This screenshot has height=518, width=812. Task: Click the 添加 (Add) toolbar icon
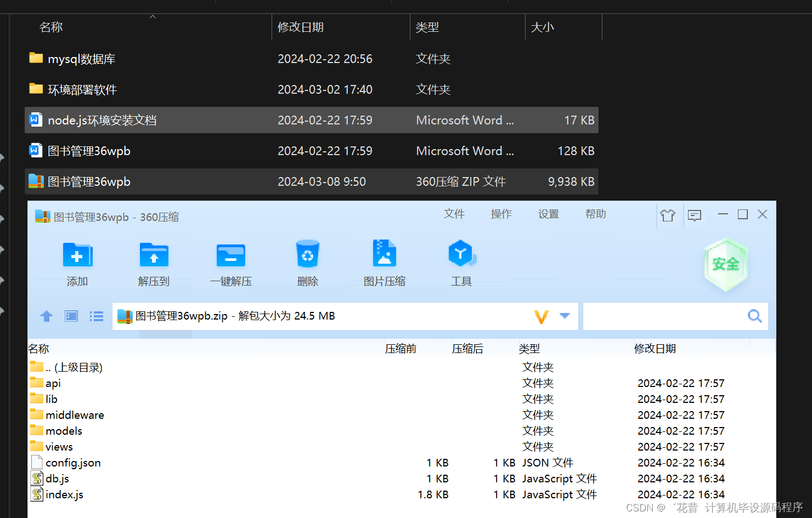tap(77, 263)
